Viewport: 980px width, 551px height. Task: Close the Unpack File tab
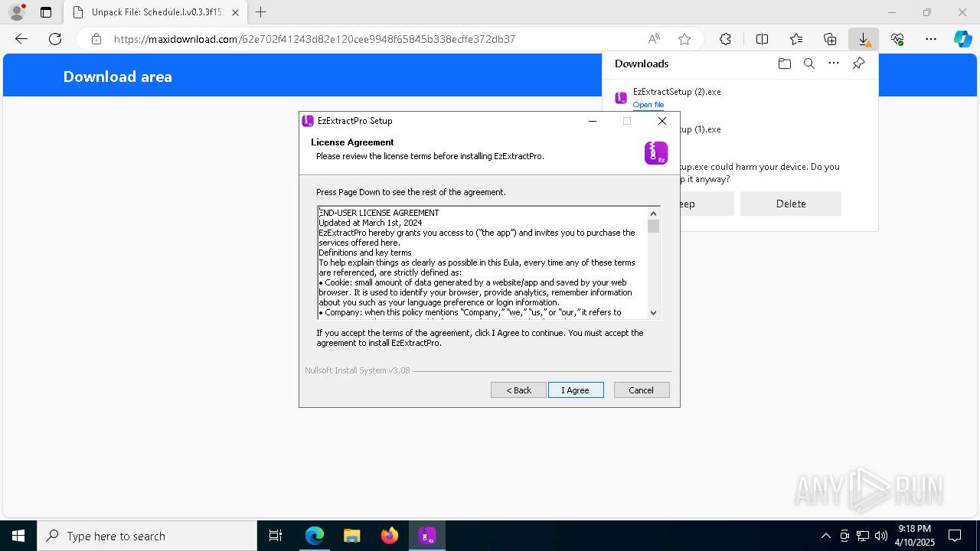click(x=235, y=12)
